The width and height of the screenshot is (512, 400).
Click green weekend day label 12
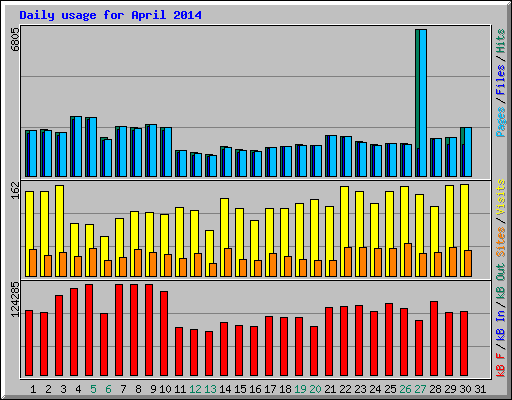195,389
